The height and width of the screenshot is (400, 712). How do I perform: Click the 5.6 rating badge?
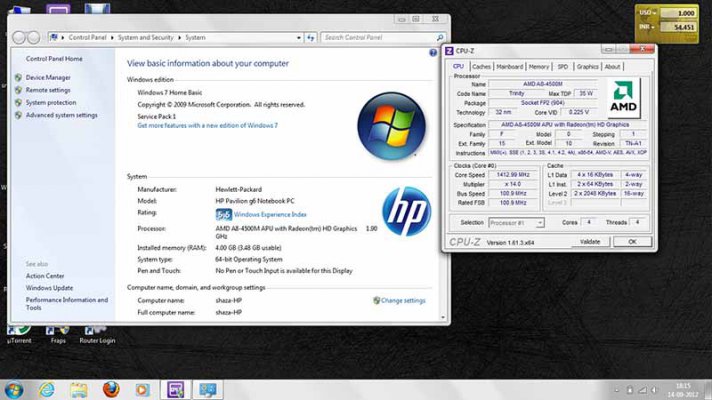(223, 214)
